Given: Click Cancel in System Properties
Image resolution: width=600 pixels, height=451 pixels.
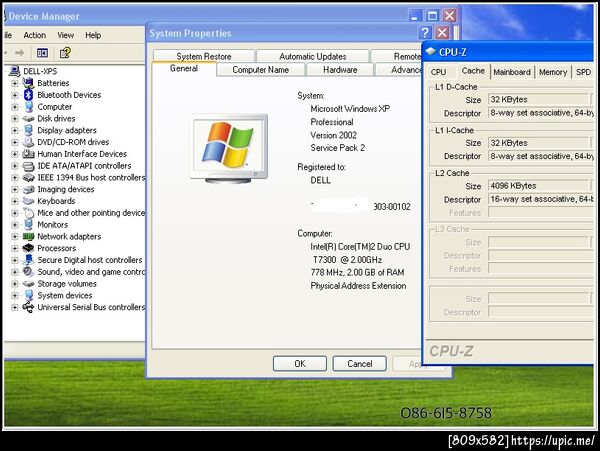Looking at the screenshot, I should (359, 363).
